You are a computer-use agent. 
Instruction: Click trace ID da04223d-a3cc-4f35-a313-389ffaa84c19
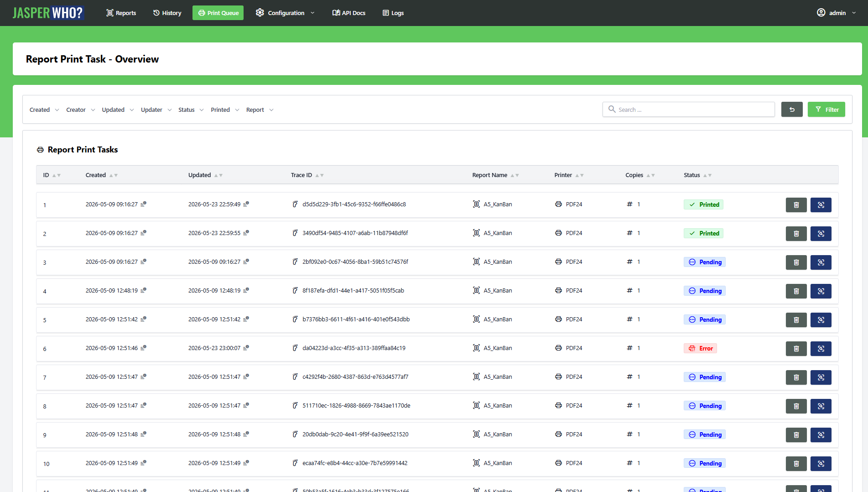354,348
